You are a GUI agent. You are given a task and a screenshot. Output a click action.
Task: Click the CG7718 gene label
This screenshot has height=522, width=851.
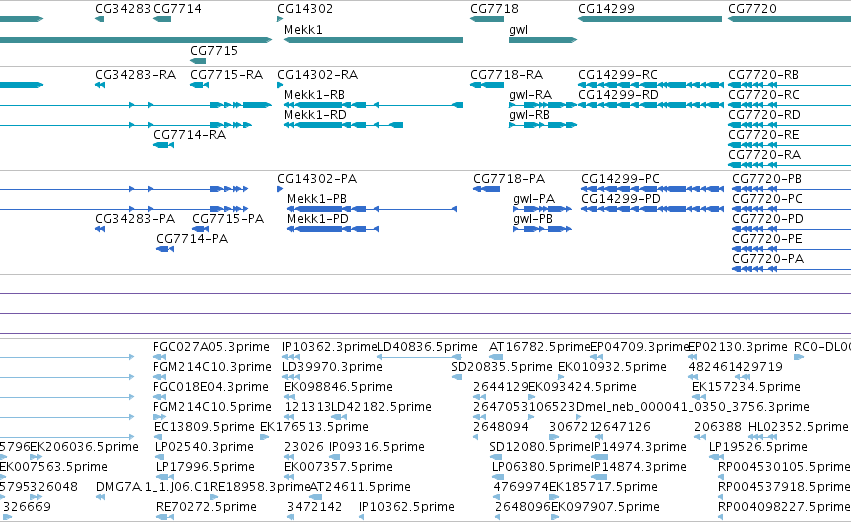[x=494, y=9]
